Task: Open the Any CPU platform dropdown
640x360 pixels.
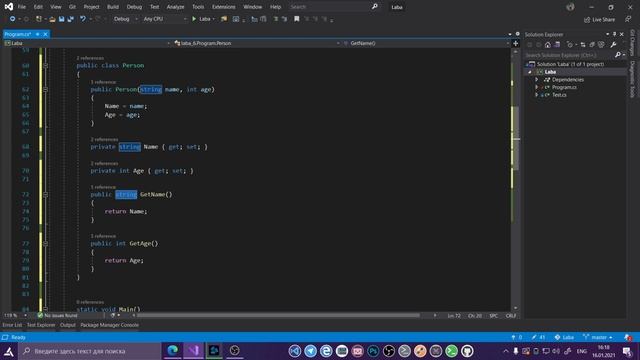Action: coord(164,19)
